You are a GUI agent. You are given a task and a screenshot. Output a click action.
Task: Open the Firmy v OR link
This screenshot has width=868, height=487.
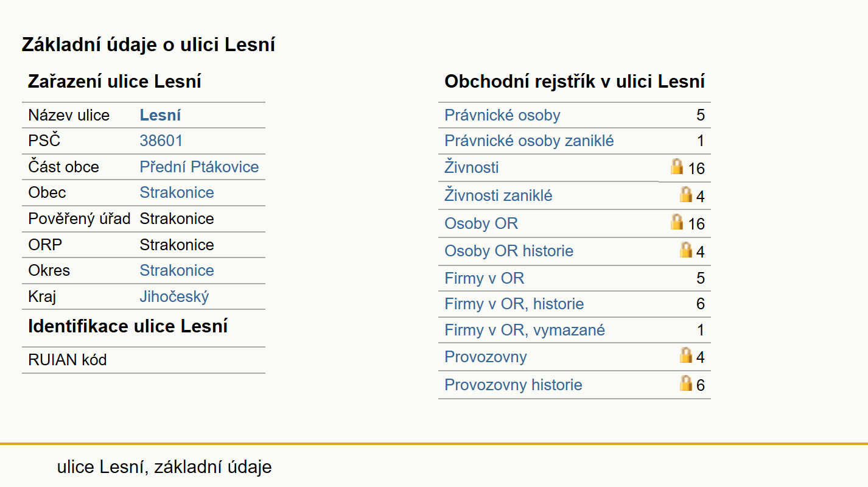click(x=484, y=279)
